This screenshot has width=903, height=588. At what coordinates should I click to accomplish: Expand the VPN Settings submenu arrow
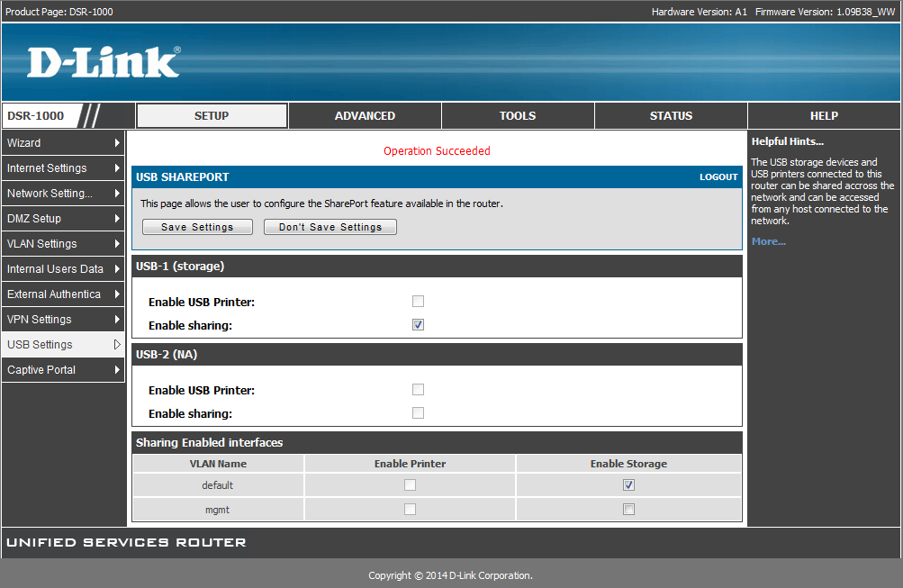click(x=117, y=319)
